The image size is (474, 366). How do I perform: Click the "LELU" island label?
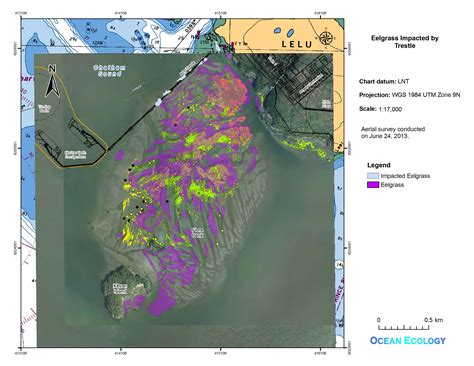click(297, 44)
